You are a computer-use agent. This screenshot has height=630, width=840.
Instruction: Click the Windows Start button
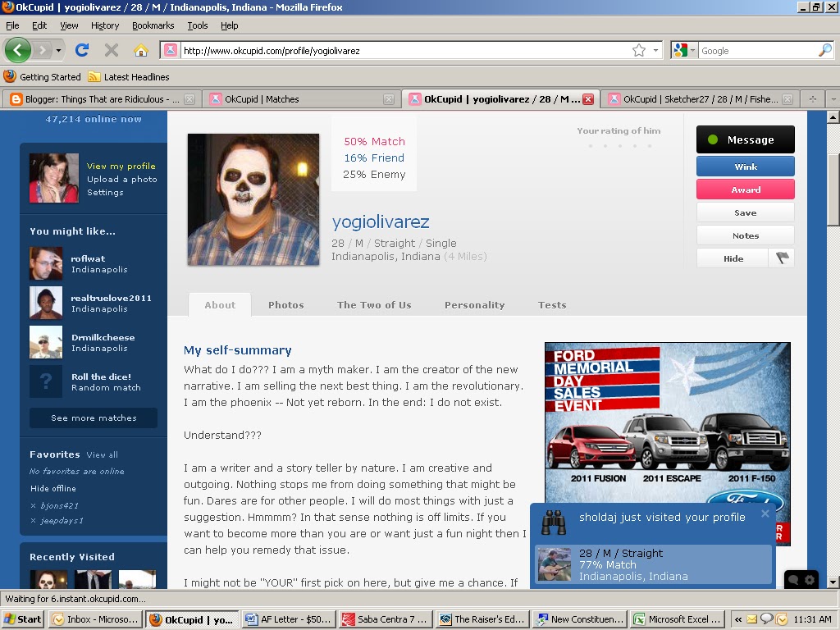coord(22,619)
